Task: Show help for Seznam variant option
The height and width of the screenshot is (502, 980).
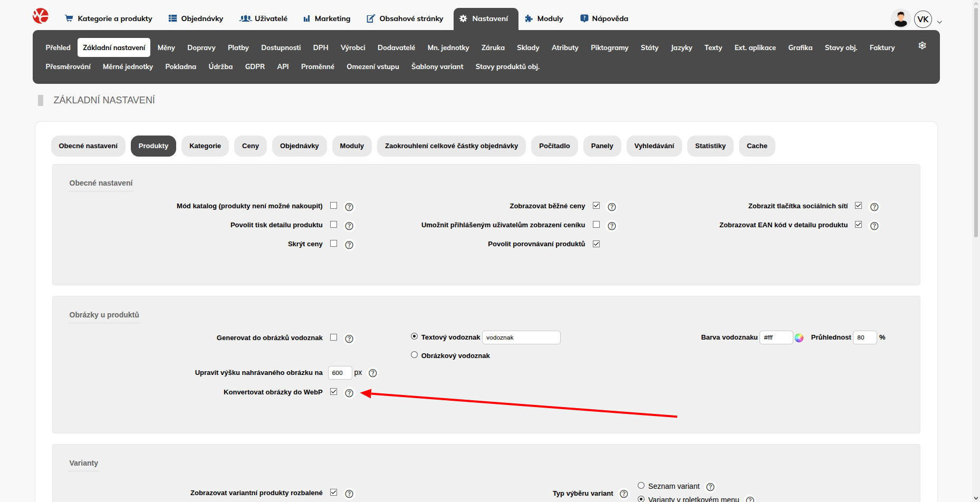Action: click(x=710, y=487)
